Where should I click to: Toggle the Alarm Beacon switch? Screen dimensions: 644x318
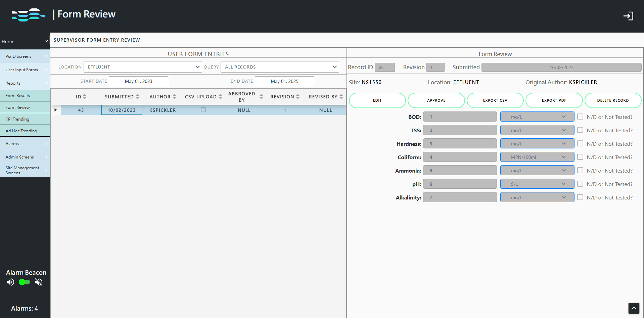tap(25, 282)
